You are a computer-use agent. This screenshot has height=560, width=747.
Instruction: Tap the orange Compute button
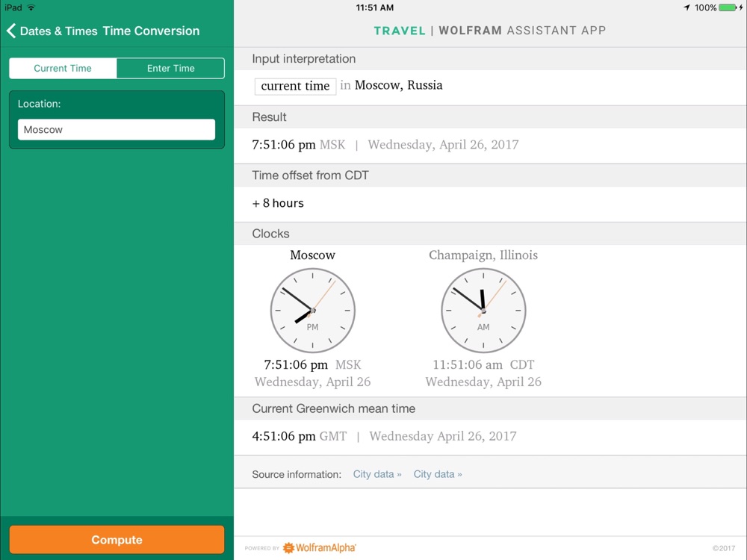coord(117,540)
